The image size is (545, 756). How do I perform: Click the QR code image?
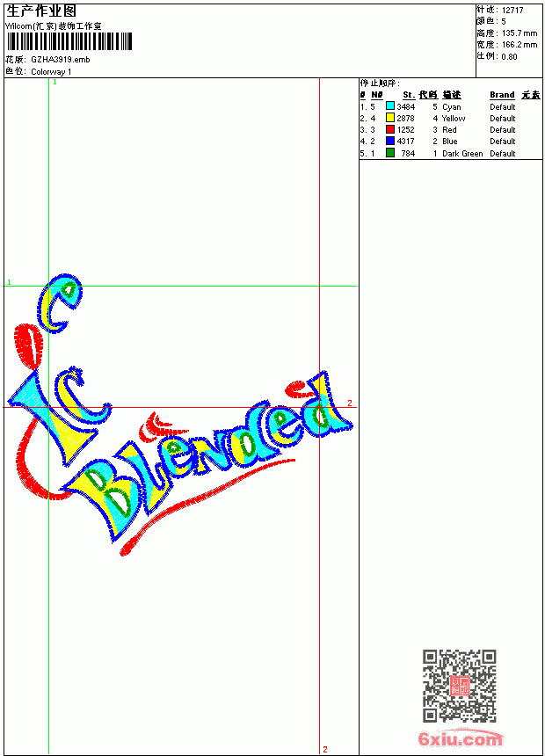(x=460, y=686)
